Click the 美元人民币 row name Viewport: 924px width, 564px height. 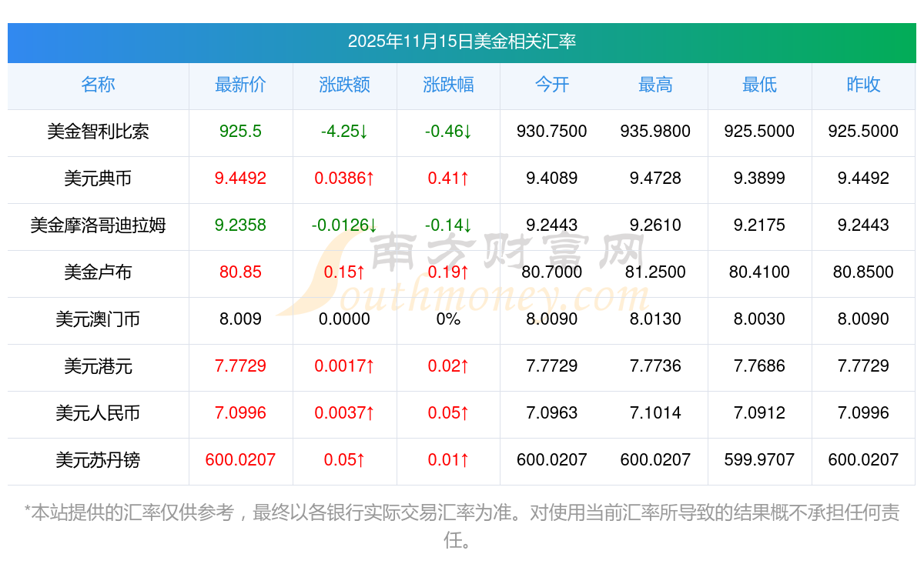(98, 413)
